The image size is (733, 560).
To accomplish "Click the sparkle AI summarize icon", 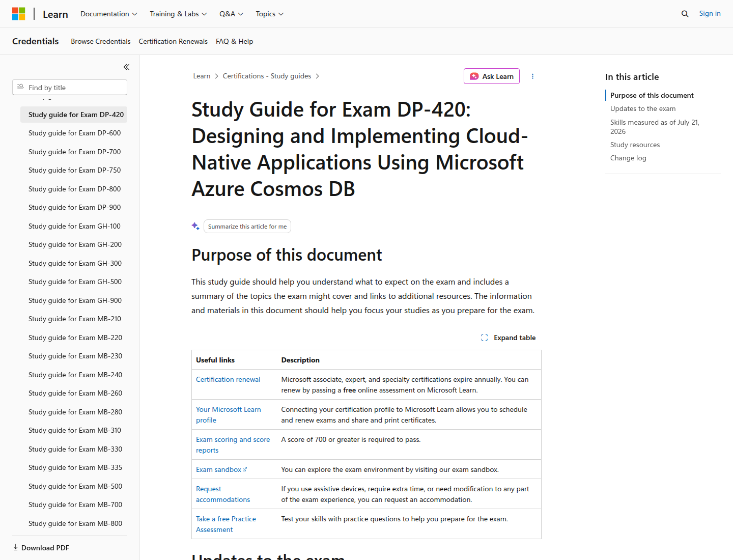I will coord(195,226).
